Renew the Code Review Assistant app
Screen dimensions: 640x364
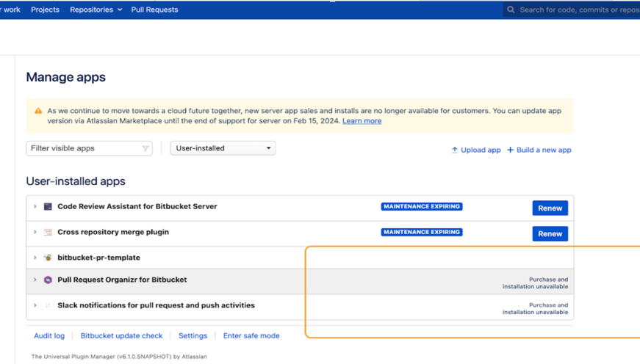[x=550, y=208]
